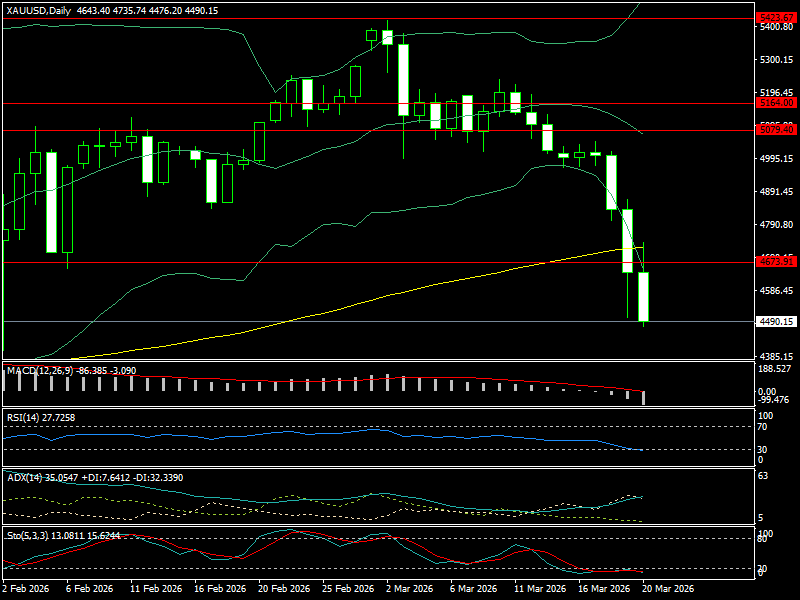Select the red 4673.91 price level tag
The image size is (800, 600).
pyautogui.click(x=776, y=262)
